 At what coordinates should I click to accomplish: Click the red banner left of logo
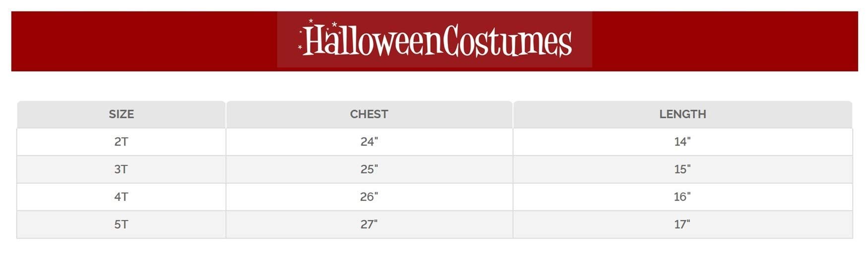tap(144, 41)
